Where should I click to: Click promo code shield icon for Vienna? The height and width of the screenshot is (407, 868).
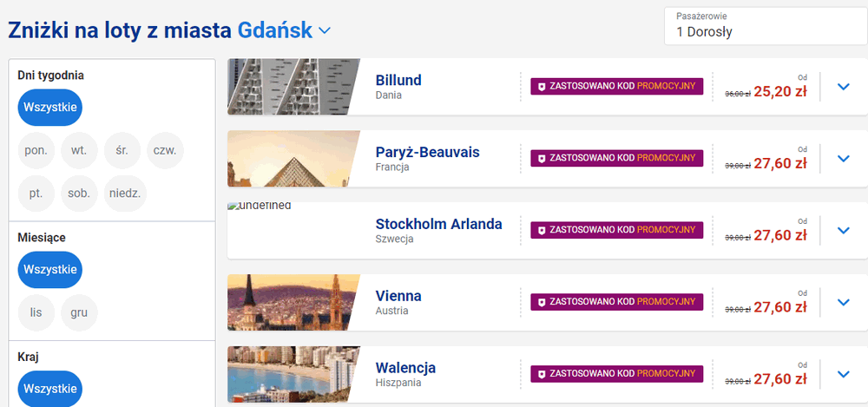542,302
